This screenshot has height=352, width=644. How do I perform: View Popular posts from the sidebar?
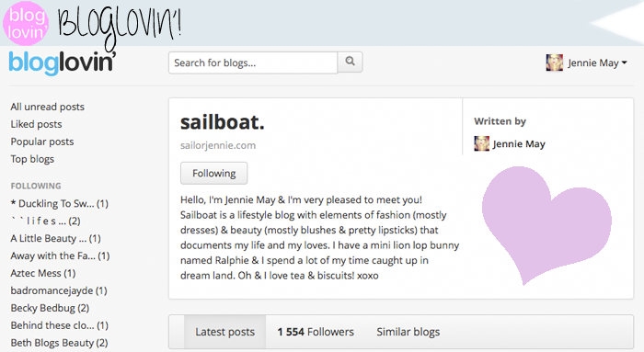[42, 142]
